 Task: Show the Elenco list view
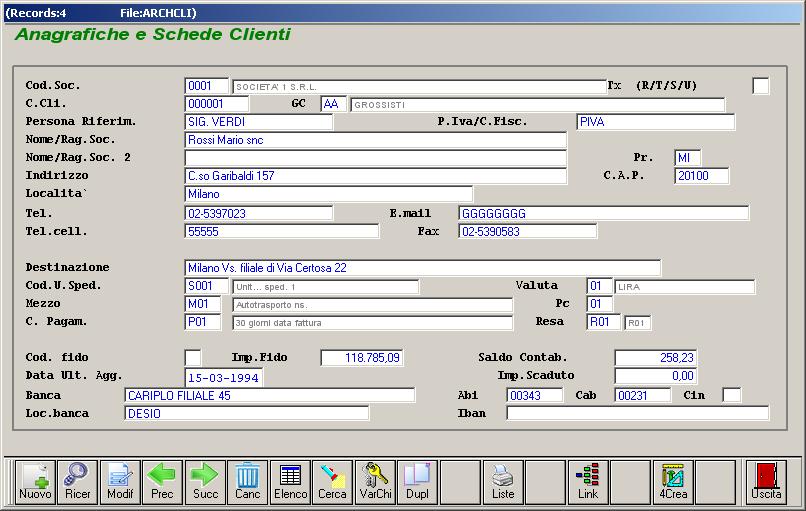290,482
